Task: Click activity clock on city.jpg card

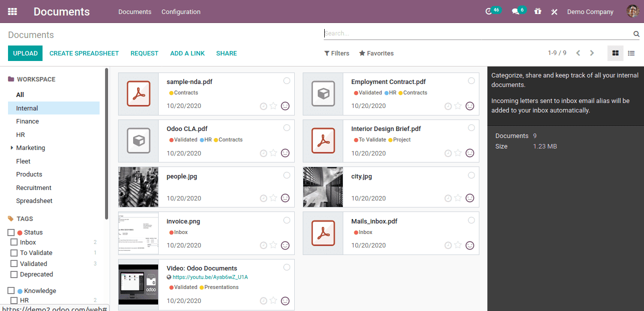Action: click(x=448, y=198)
